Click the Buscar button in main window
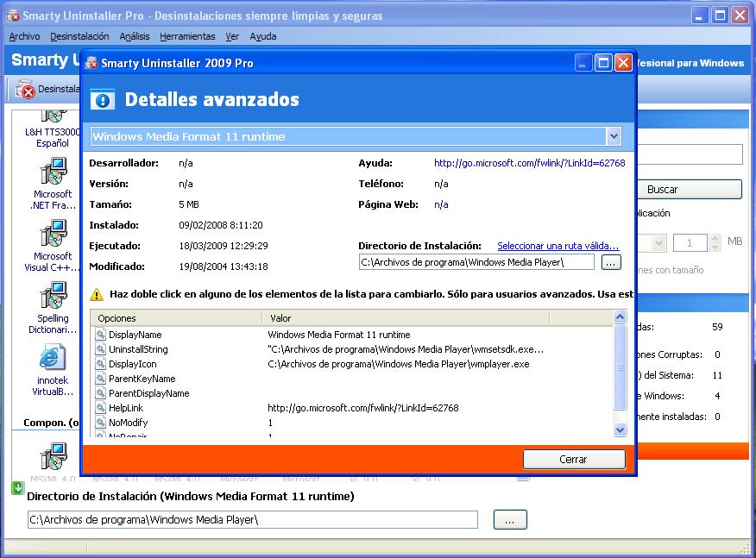This screenshot has height=558, width=756. tap(690, 190)
